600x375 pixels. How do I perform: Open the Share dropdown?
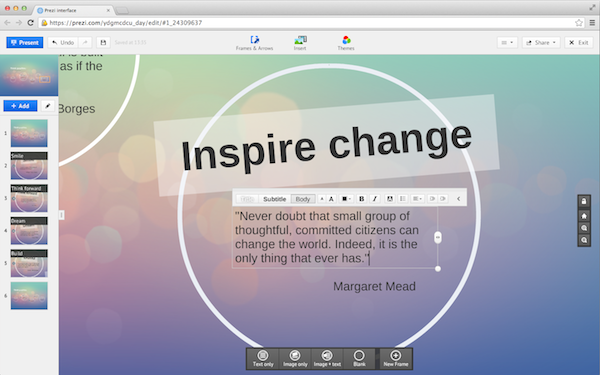pyautogui.click(x=541, y=42)
